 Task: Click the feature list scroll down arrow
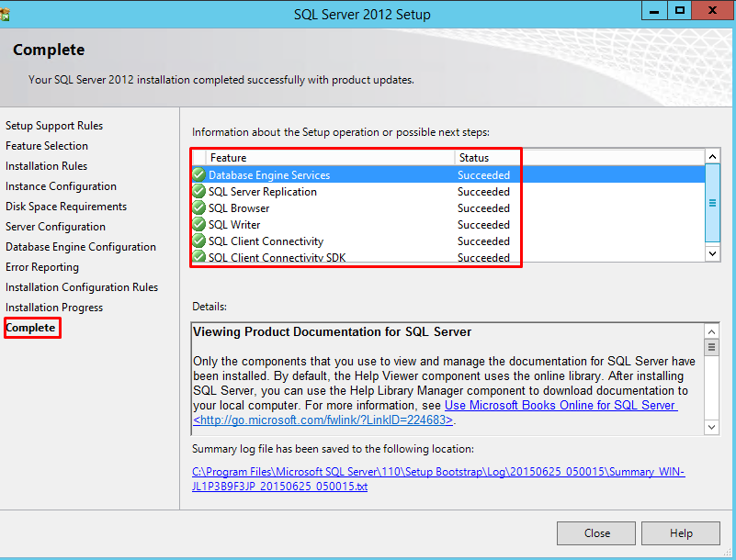coord(712,253)
